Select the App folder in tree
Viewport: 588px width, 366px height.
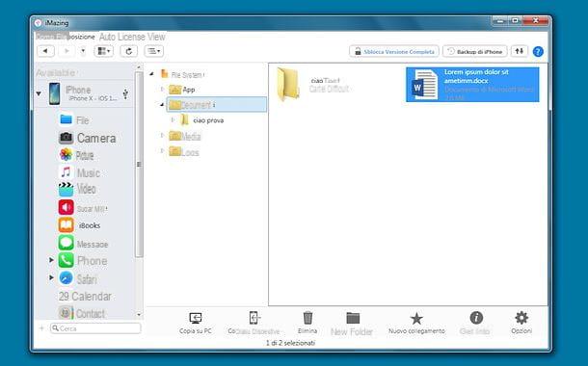[x=182, y=90]
